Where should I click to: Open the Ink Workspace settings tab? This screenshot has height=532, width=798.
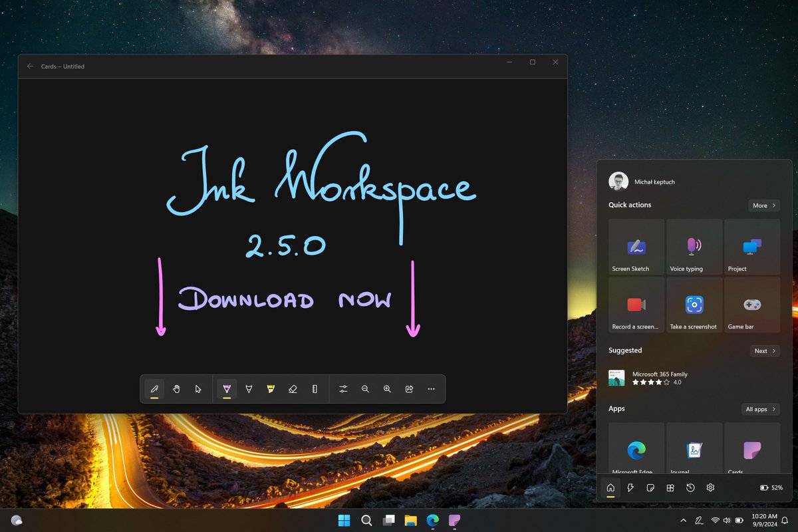[x=710, y=488]
